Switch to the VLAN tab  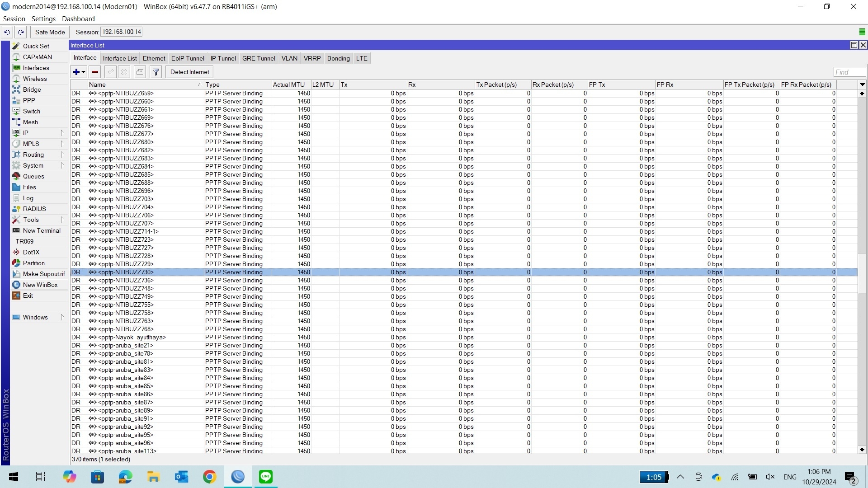pyautogui.click(x=289, y=58)
